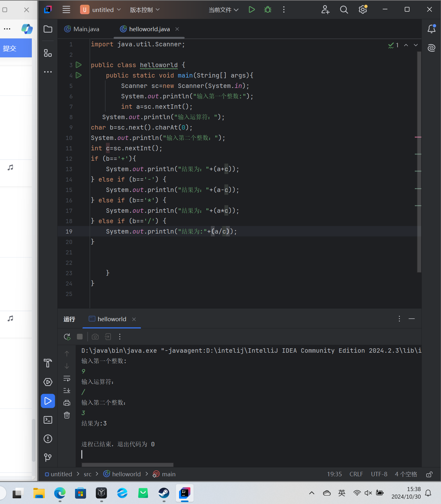Click the 运行 panel title
441x504 pixels.
pos(69,319)
